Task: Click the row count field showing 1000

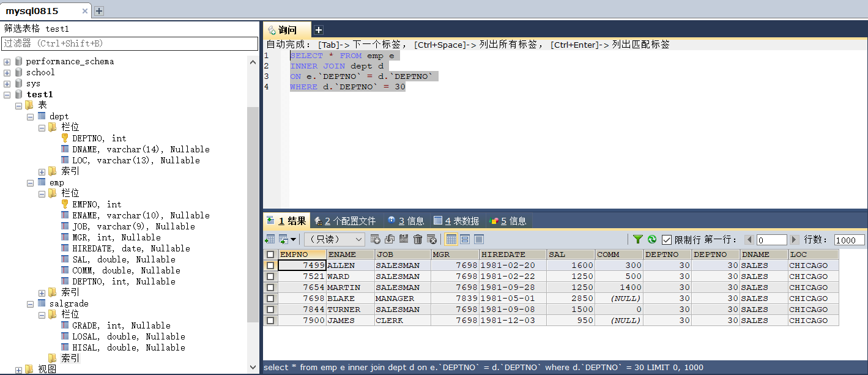Action: click(x=850, y=240)
